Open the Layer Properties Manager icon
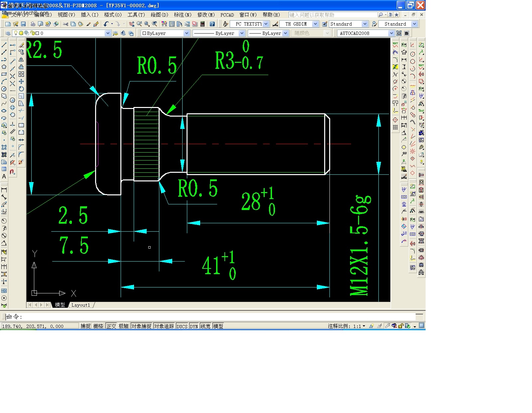The height and width of the screenshot is (413, 532). 8,33
